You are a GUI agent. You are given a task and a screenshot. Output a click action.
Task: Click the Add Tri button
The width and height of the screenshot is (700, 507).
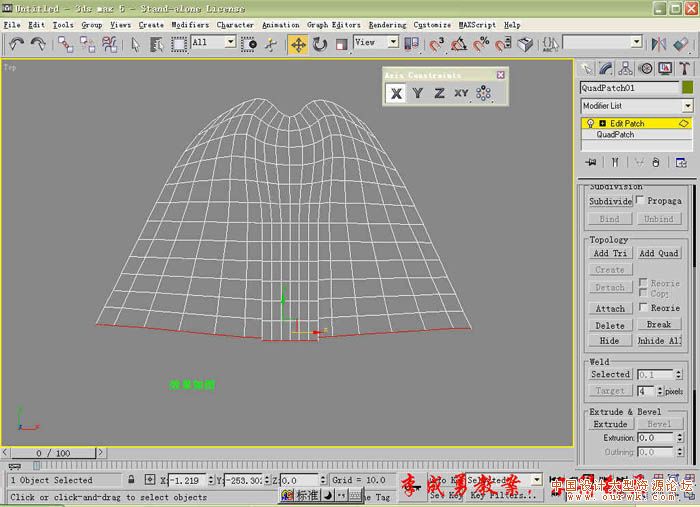click(x=610, y=253)
